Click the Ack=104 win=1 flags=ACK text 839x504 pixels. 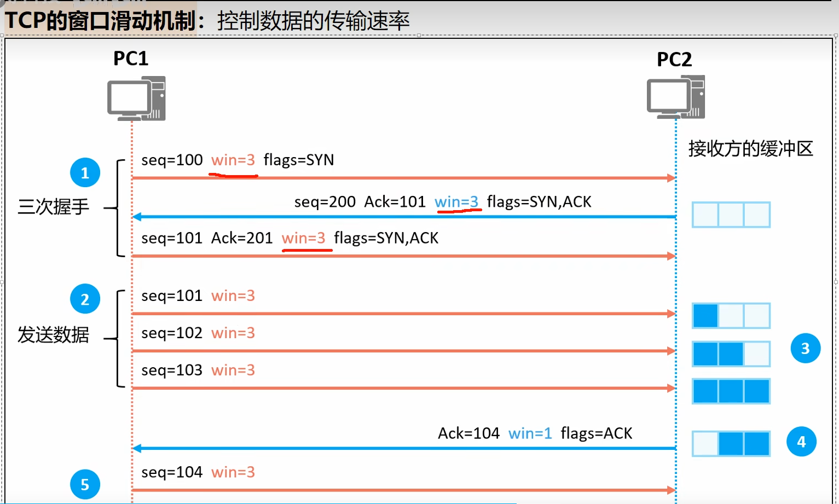[x=535, y=433]
